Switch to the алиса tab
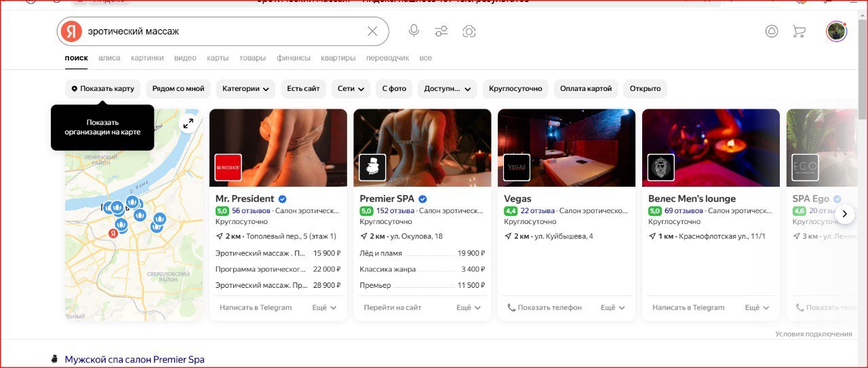The image size is (868, 368). pyautogui.click(x=109, y=58)
